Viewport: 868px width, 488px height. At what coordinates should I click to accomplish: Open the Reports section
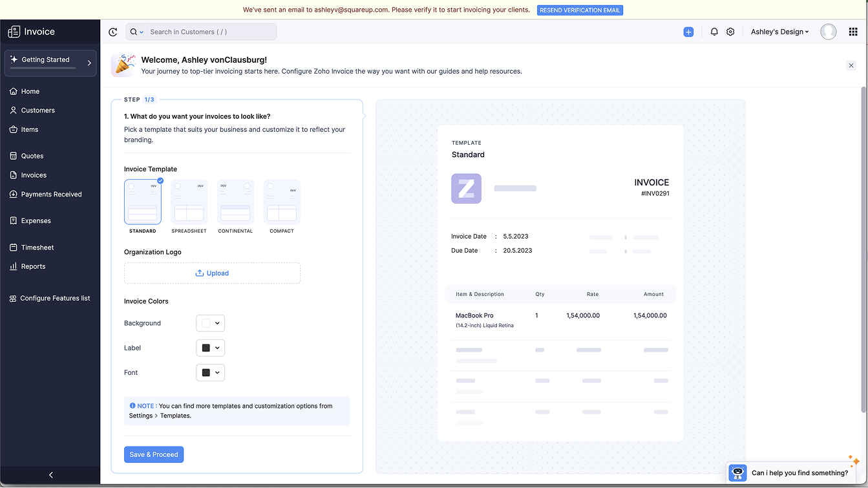coord(32,266)
